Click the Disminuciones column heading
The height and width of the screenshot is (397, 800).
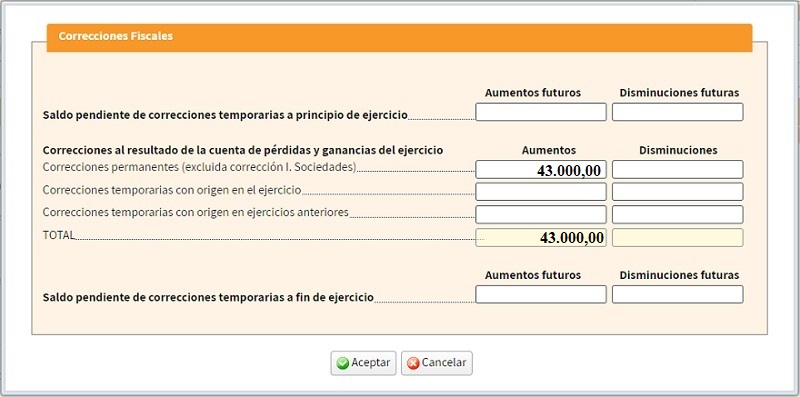click(x=678, y=150)
